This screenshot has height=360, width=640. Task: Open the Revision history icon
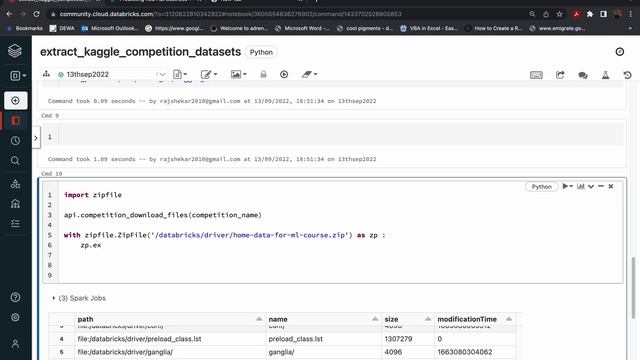point(627,75)
